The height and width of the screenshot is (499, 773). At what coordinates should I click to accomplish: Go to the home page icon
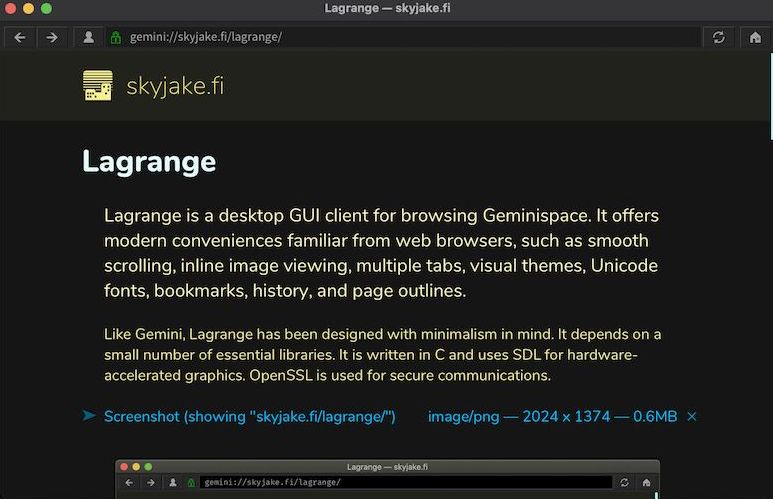tap(755, 37)
